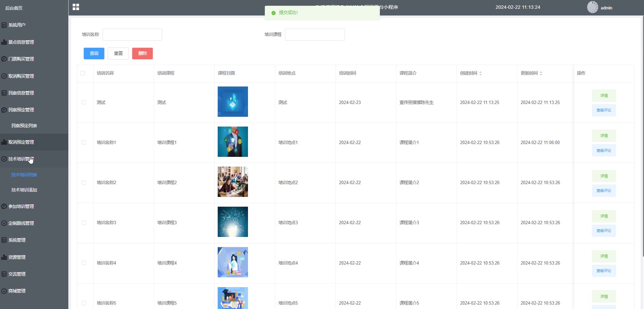Click the red 删除 button
Screen dimensions: 644x309
142,53
